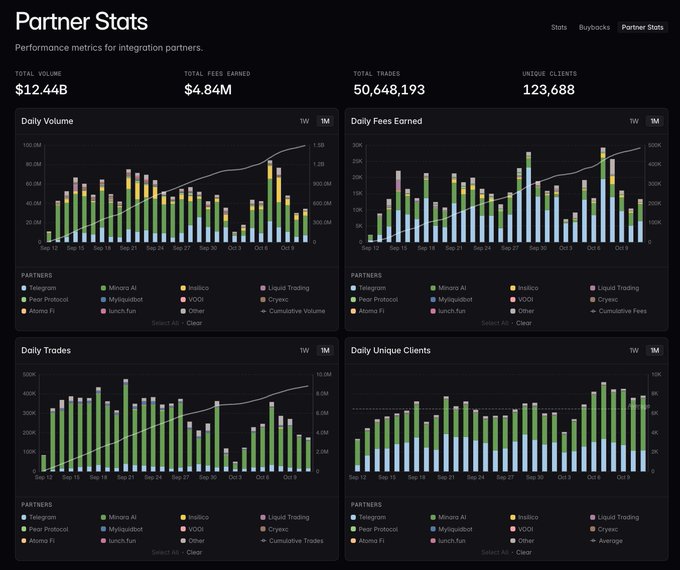The height and width of the screenshot is (570, 680).
Task: Set Daily Volume chart to 1M
Action: (x=325, y=121)
